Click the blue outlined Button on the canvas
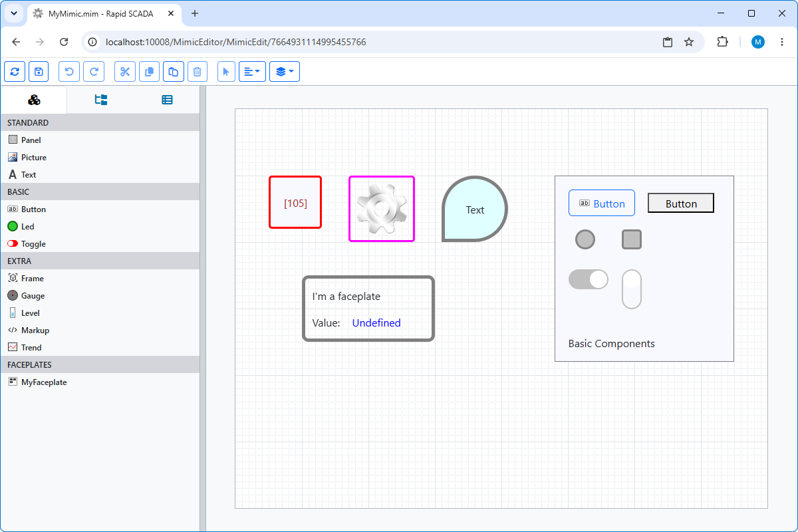Image resolution: width=798 pixels, height=532 pixels. pos(602,203)
